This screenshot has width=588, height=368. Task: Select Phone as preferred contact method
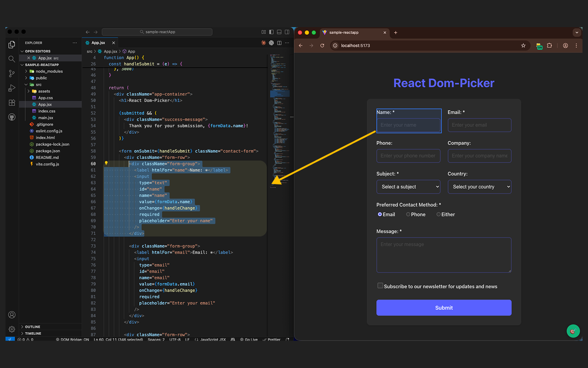[x=408, y=214]
